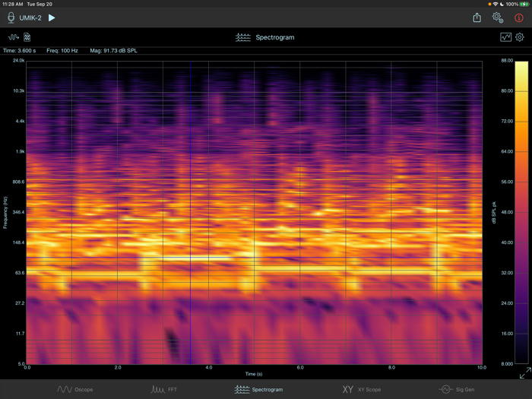Tap the microphone input icon

click(11, 17)
